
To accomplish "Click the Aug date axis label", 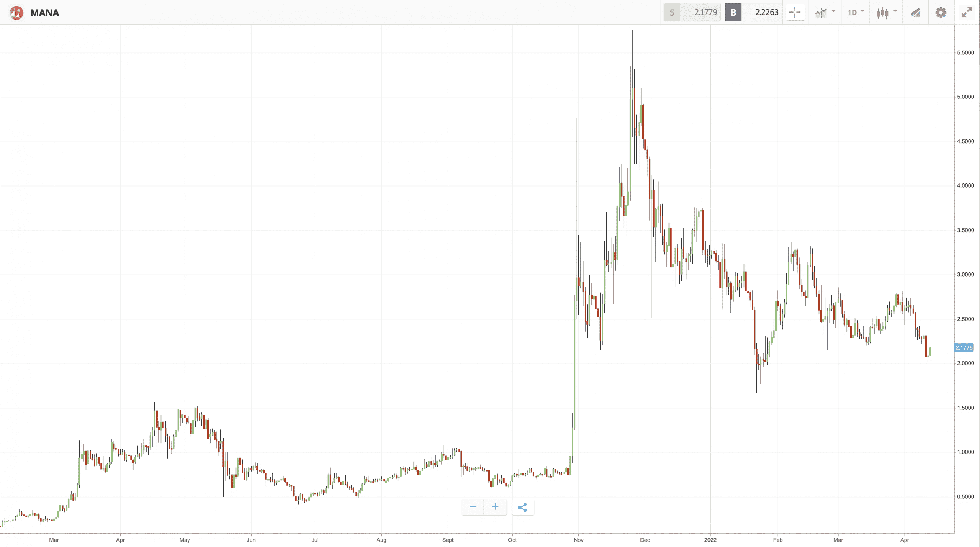I will coord(381,540).
